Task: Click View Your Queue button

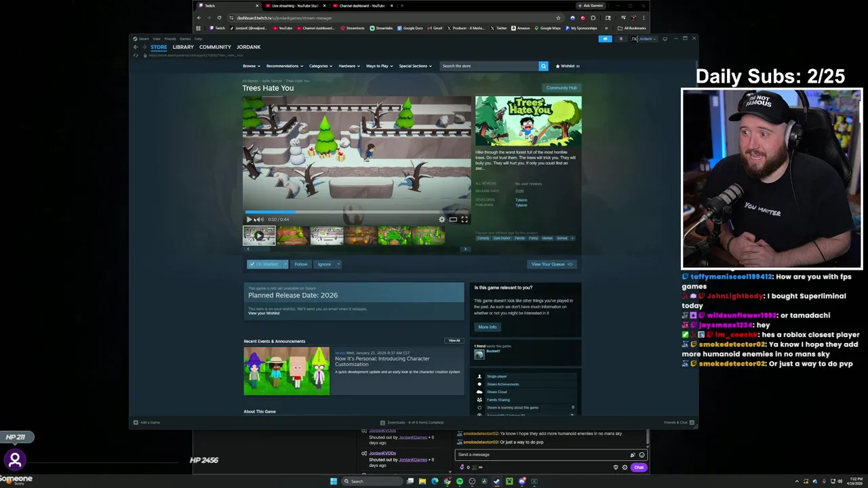Action: click(552, 264)
